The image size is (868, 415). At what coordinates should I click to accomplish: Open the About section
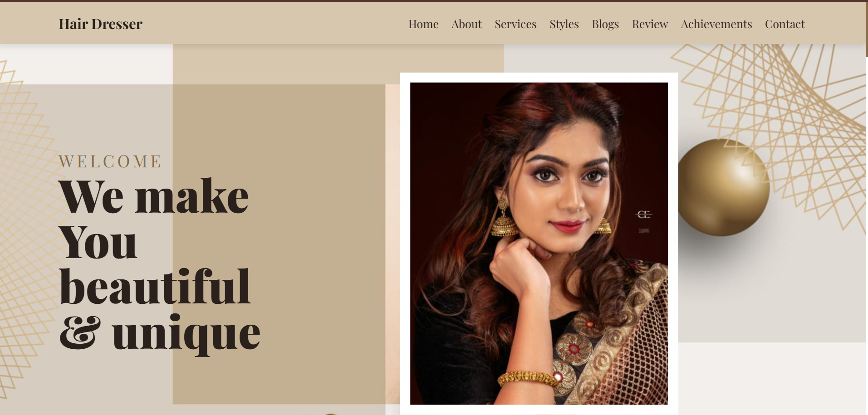click(x=466, y=24)
